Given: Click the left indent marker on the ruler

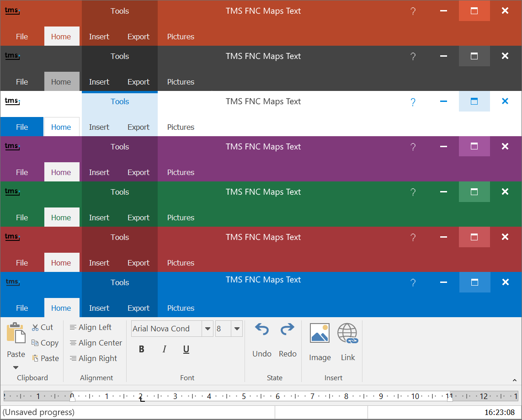Looking at the screenshot, I should pos(72,399).
